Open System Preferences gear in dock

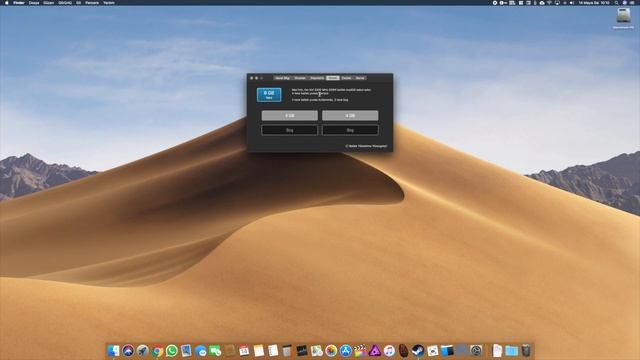click(476, 351)
